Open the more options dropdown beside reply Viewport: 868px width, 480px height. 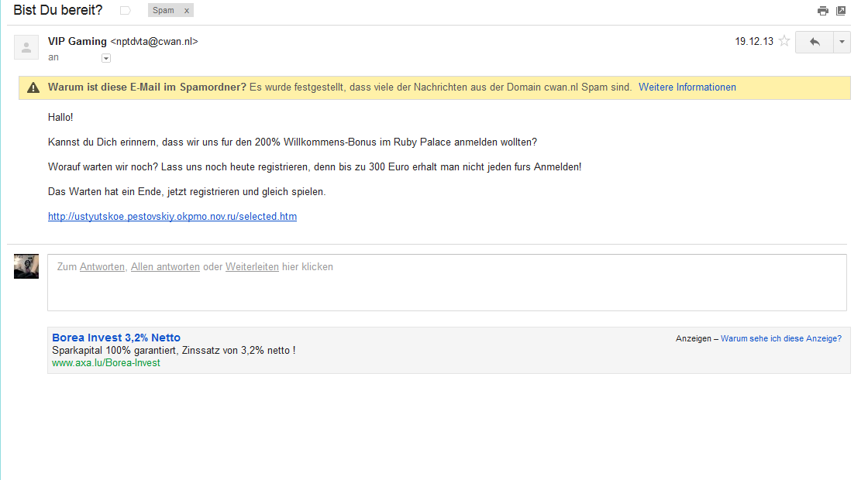842,42
